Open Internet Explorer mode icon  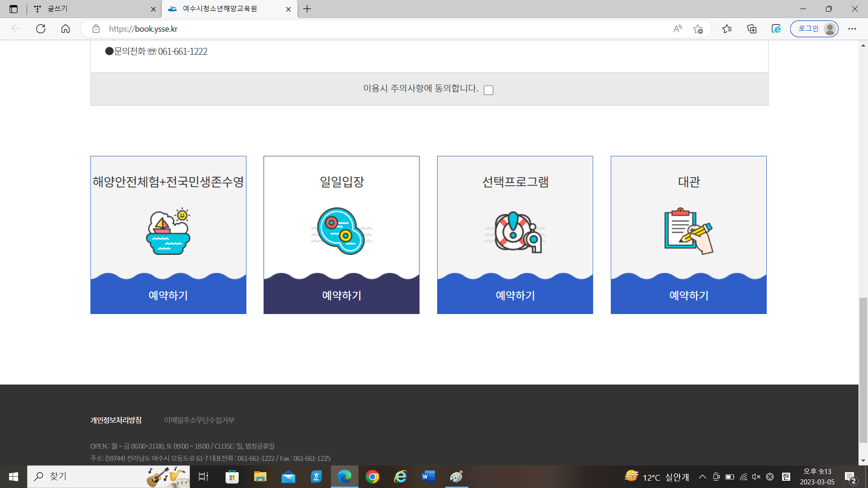[776, 29]
